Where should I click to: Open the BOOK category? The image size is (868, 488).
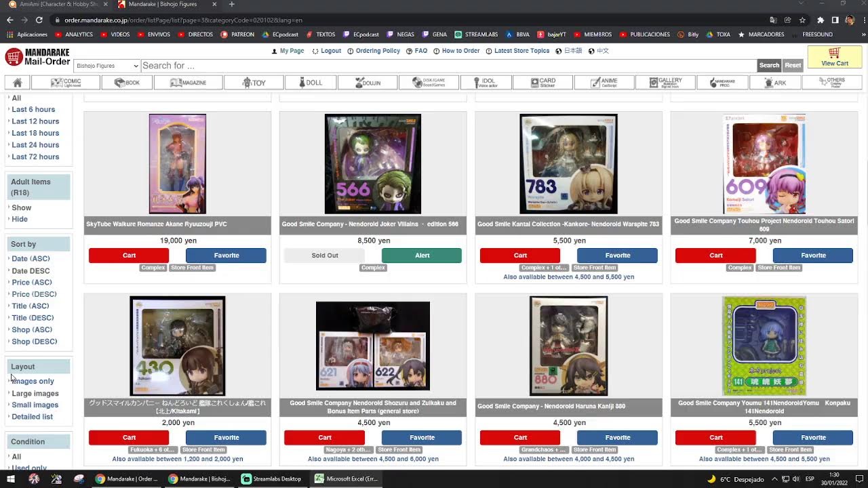click(127, 83)
